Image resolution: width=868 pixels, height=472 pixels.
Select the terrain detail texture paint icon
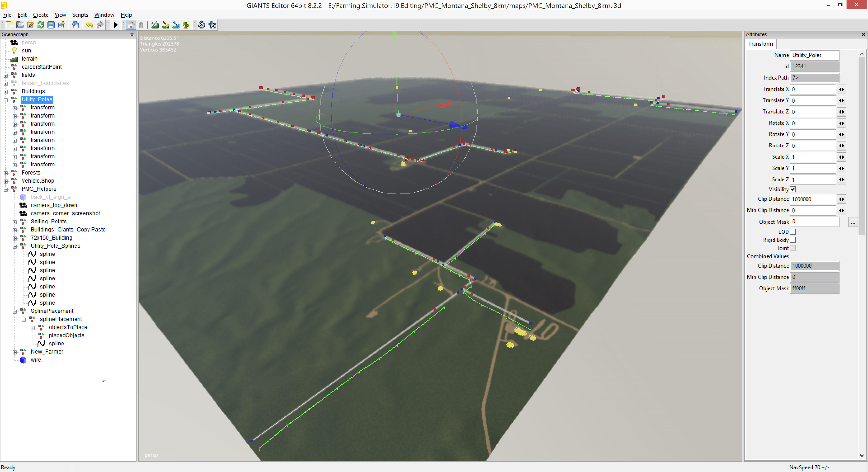[x=165, y=25]
